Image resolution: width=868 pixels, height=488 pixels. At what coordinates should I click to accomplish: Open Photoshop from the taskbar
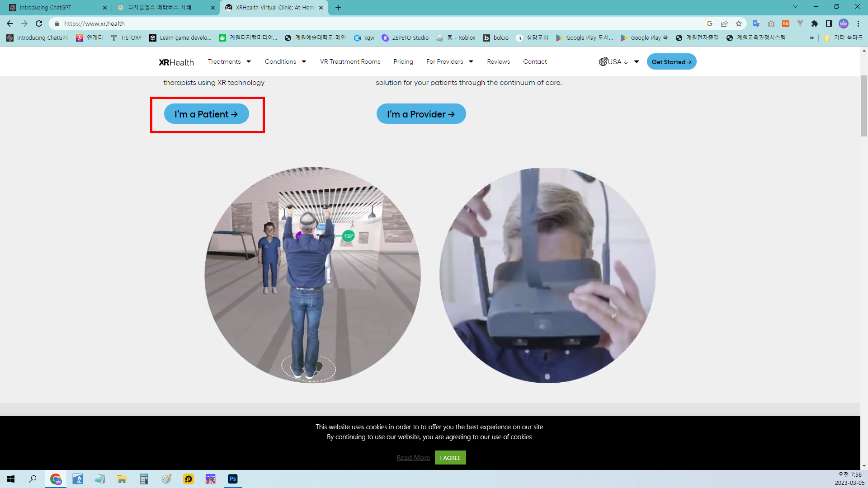(232, 479)
